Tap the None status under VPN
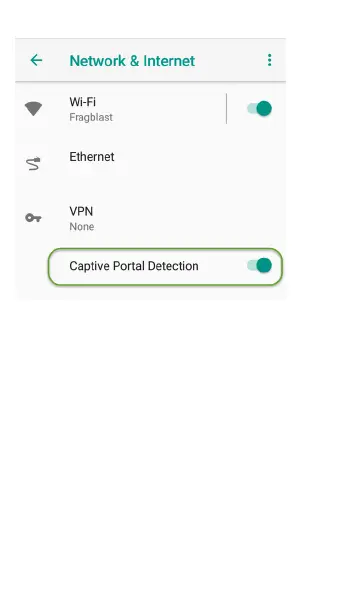 tap(82, 227)
